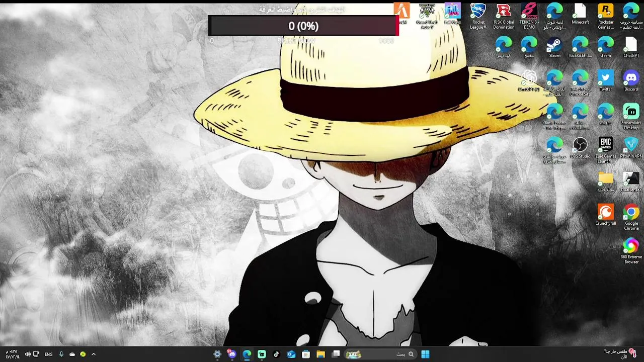
Task: Launch the Crunchyroll desktop icon
Action: tap(606, 215)
